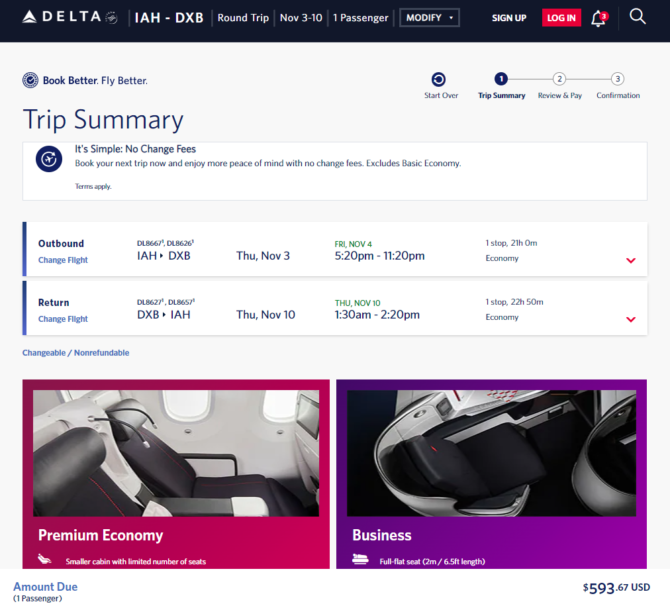Click Terms apply text
Screen dimensions: 670x604
93,186
